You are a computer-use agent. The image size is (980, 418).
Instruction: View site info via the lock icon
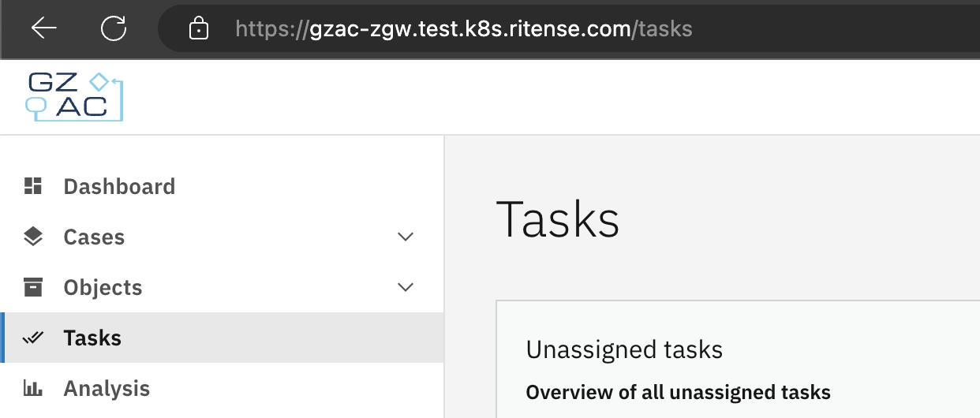[199, 30]
